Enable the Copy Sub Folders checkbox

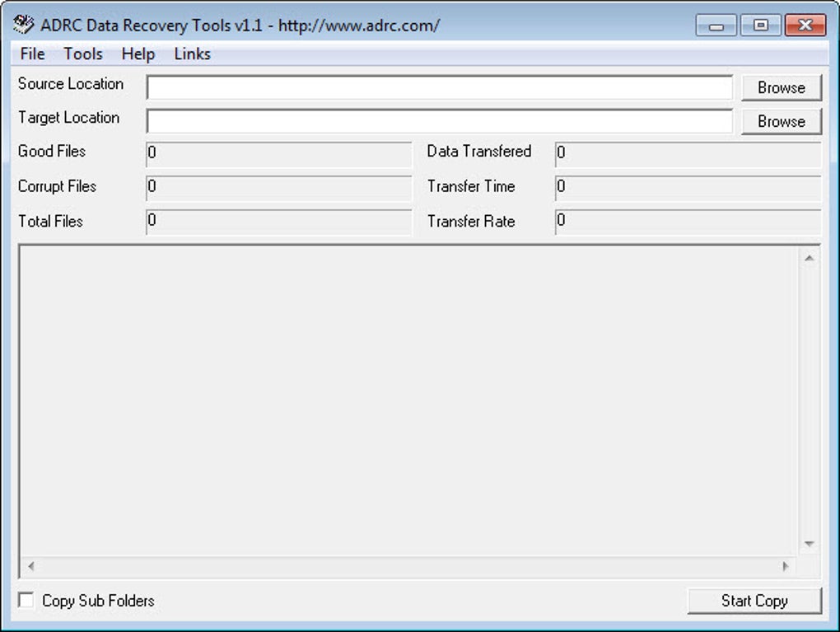point(26,600)
